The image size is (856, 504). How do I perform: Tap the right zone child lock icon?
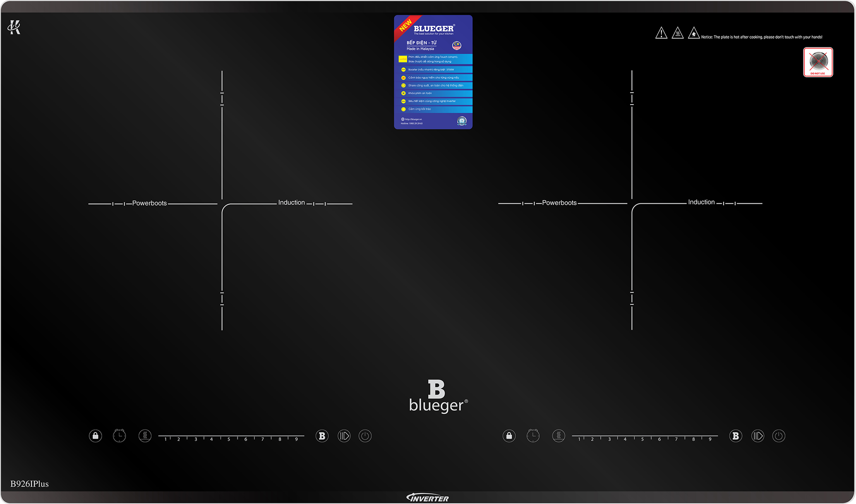(509, 436)
